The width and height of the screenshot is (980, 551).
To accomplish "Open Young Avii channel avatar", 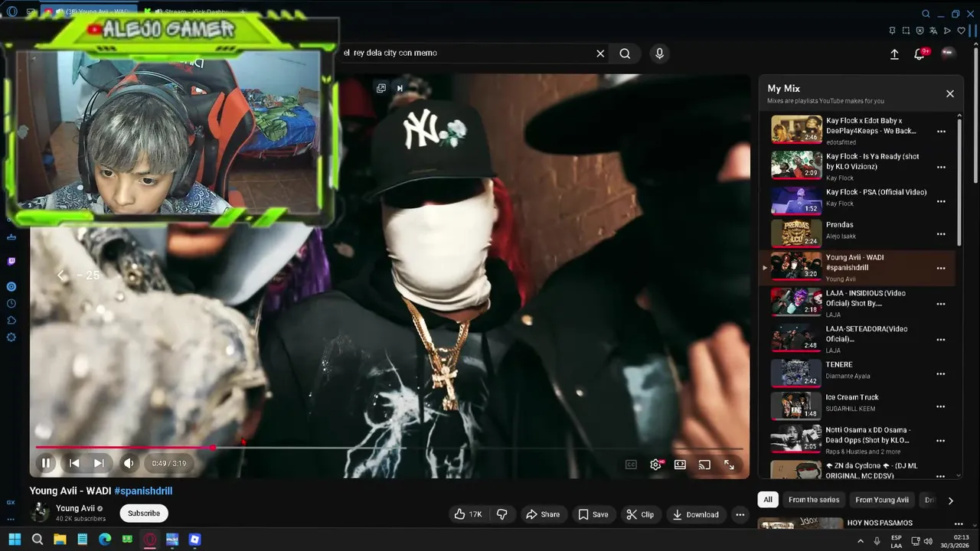I will pyautogui.click(x=40, y=513).
